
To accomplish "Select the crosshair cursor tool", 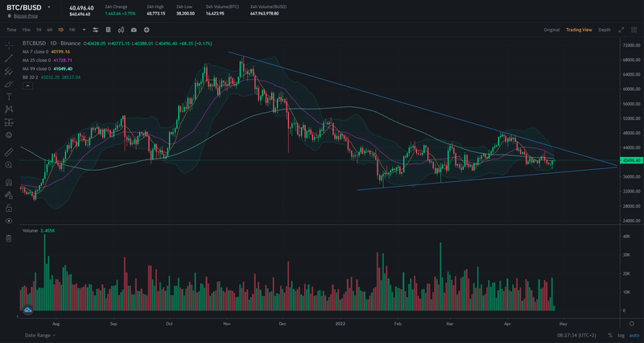I will point(9,46).
